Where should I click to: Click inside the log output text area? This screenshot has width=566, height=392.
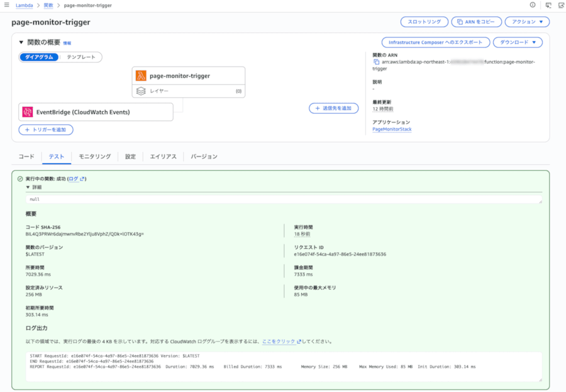pyautogui.click(x=284, y=366)
